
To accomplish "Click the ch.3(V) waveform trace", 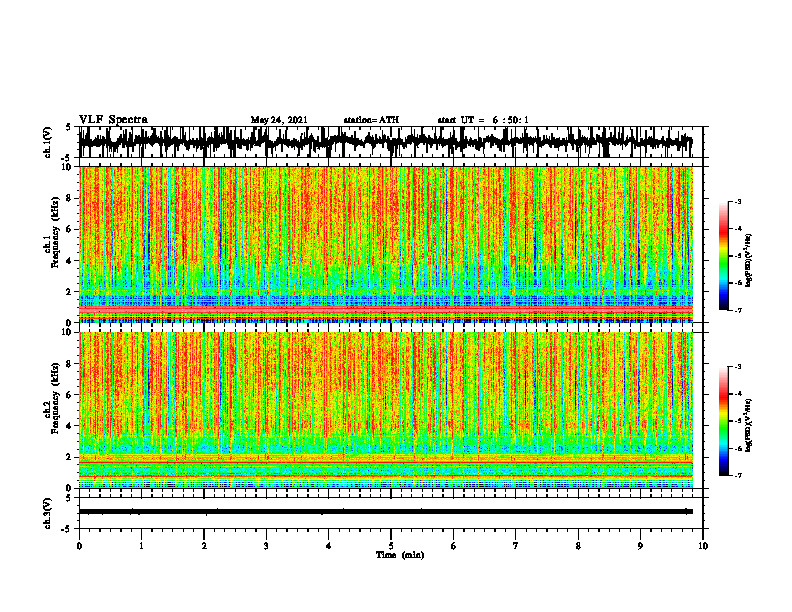I will coord(386,512).
